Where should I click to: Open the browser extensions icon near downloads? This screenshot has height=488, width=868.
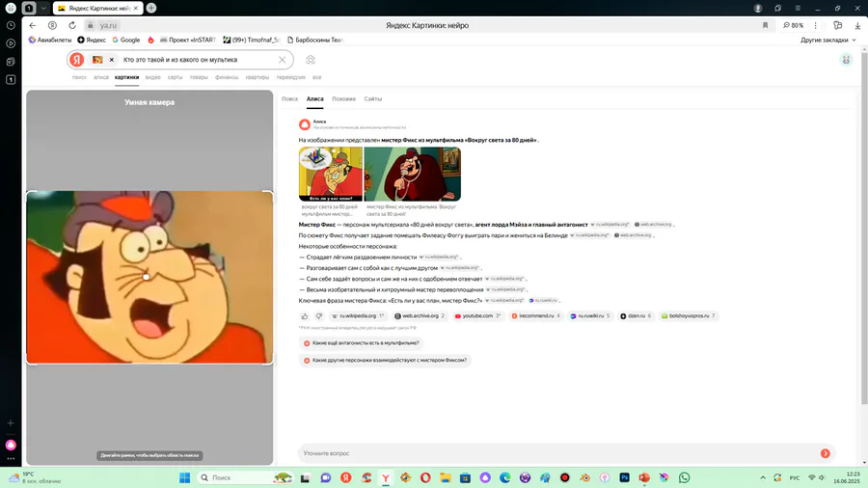[838, 25]
